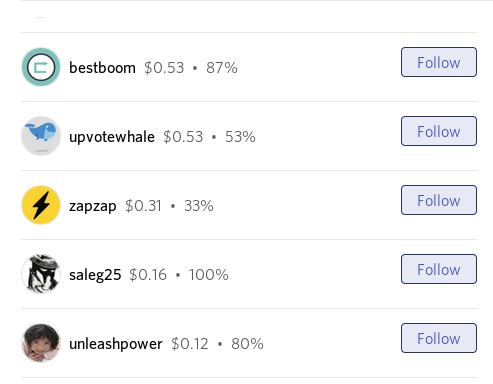
Task: Open unleashpower's child photo avatar
Action: [x=41, y=343]
